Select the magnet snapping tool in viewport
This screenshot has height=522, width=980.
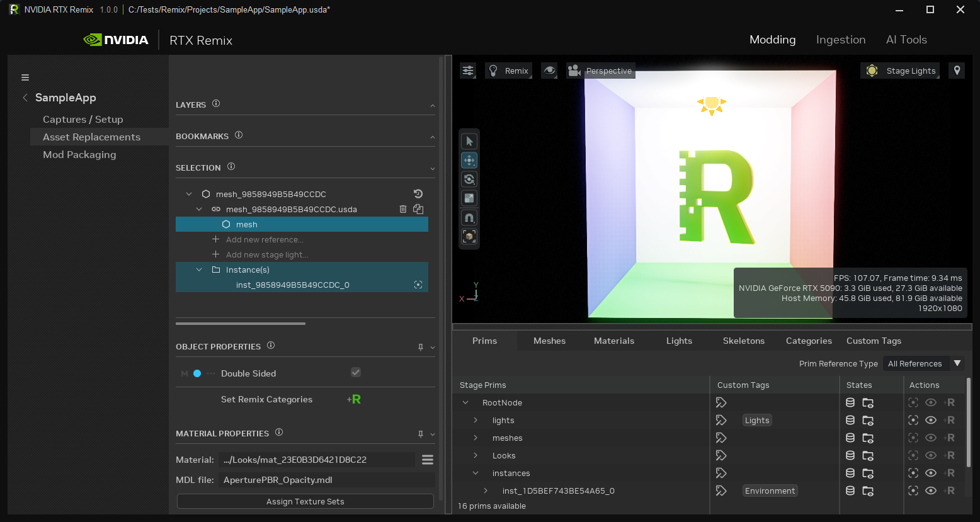[469, 217]
